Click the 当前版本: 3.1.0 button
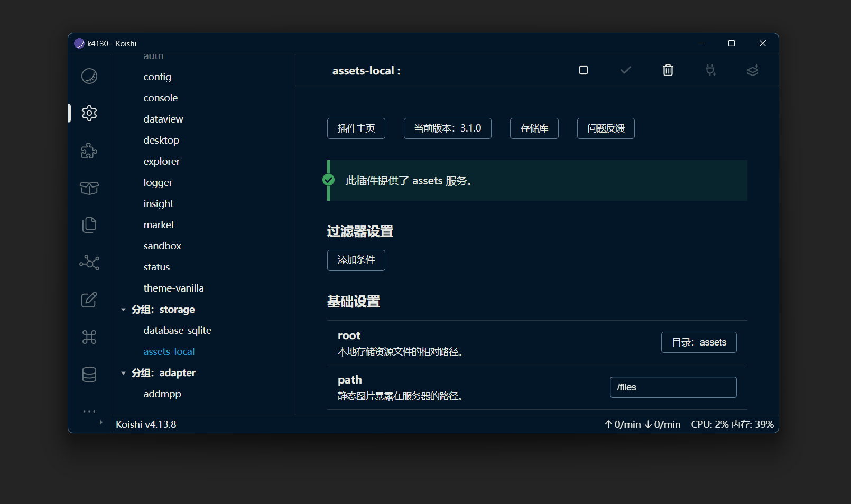 448,128
